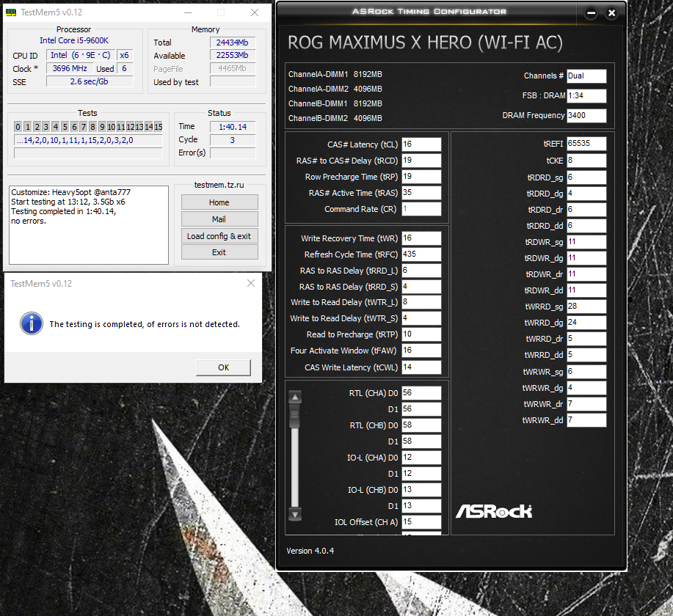Click the SSE speed value 2.6 sec/Gb
The height and width of the screenshot is (616, 673).
[x=90, y=81]
